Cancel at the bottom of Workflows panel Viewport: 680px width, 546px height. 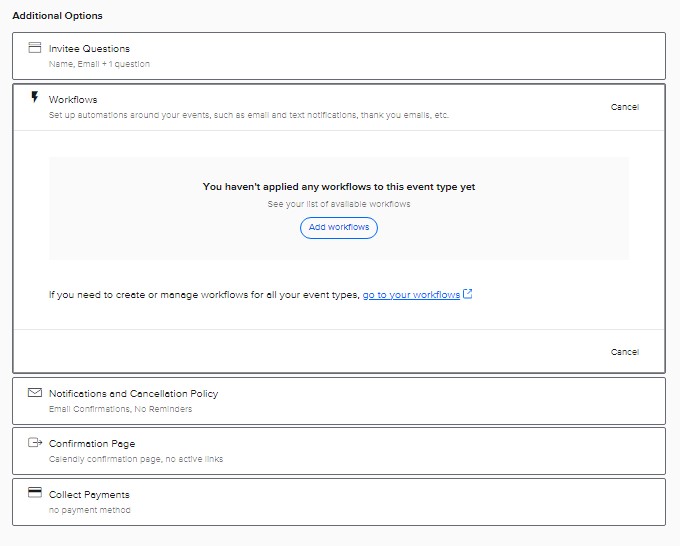pos(624,352)
